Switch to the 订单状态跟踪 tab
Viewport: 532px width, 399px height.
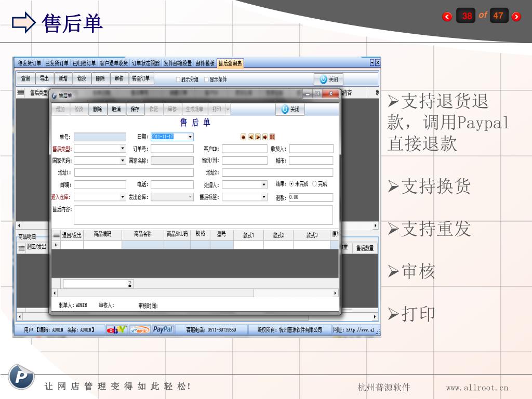(x=145, y=63)
